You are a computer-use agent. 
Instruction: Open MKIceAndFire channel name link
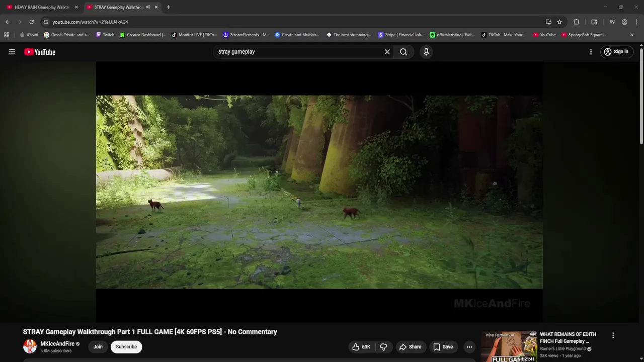click(x=57, y=344)
